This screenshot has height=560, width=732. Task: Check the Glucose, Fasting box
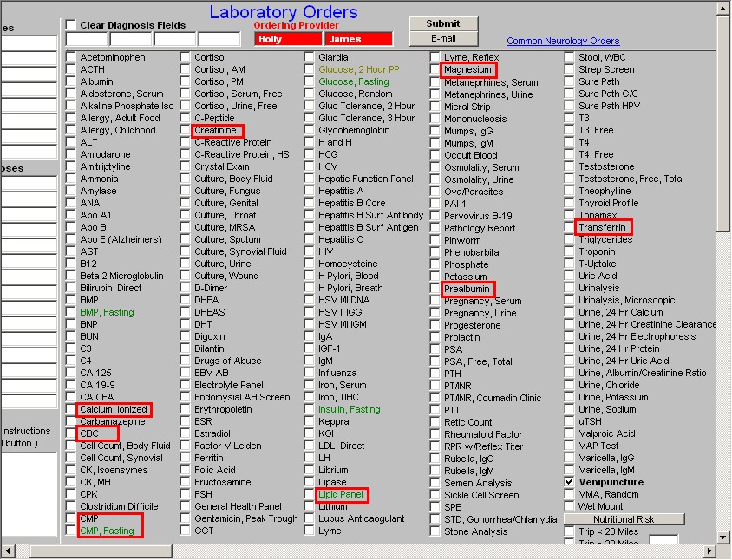[309, 81]
